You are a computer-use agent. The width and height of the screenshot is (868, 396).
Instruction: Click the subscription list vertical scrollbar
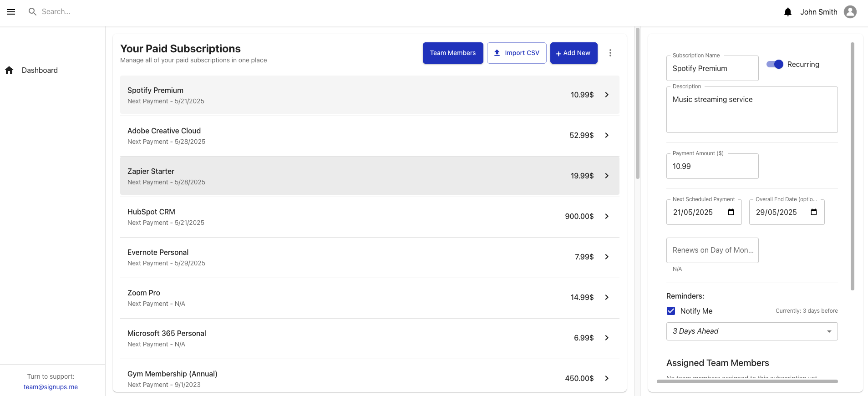coord(638,103)
